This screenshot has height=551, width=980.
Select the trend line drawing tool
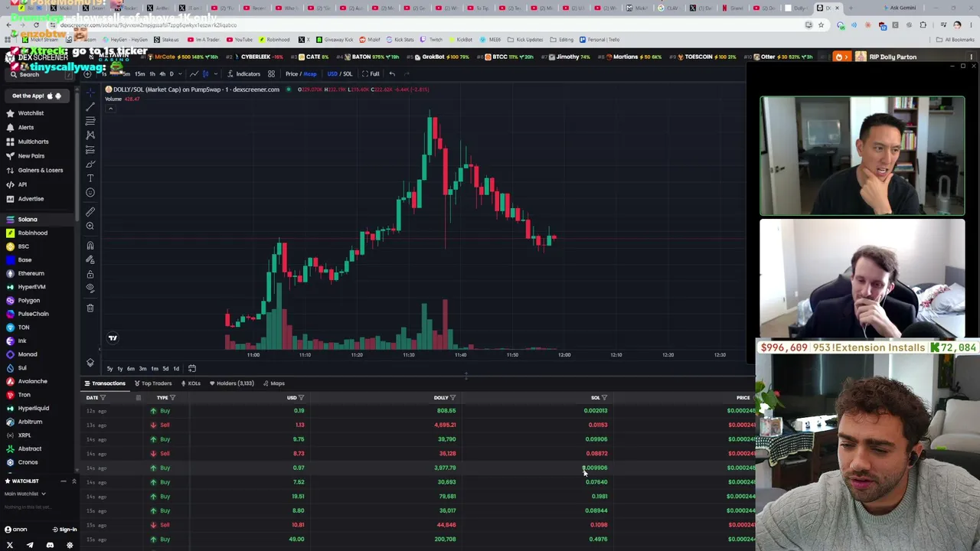(x=90, y=106)
